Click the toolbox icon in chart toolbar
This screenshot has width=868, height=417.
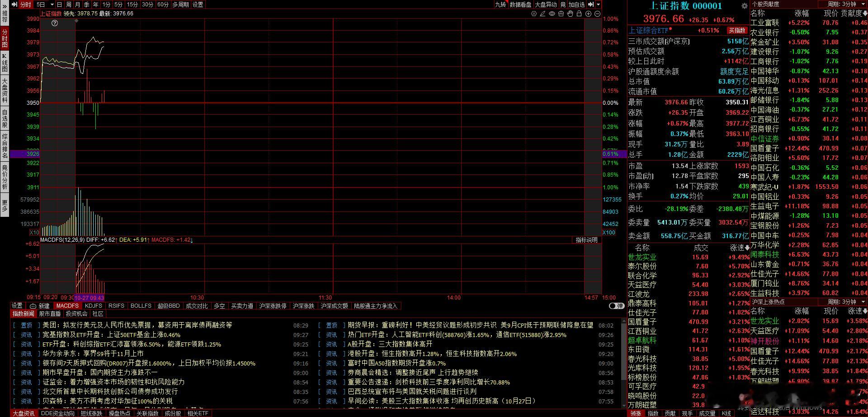(561, 14)
